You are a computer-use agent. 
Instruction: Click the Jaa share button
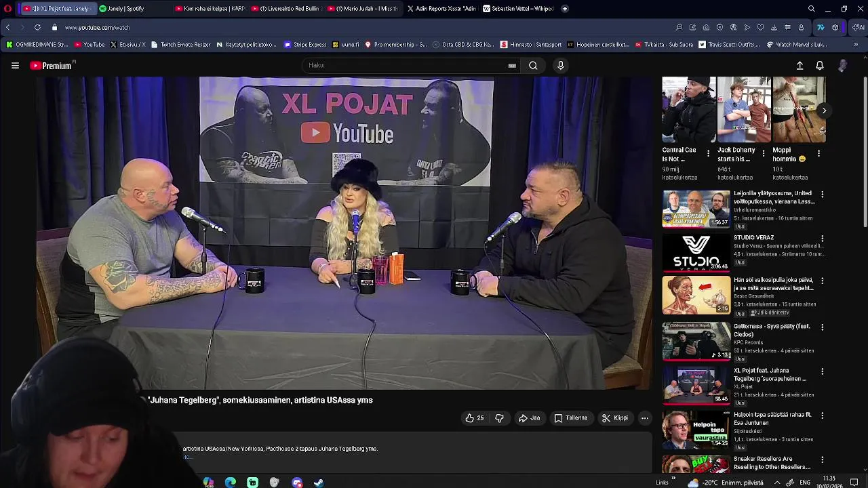tap(529, 418)
